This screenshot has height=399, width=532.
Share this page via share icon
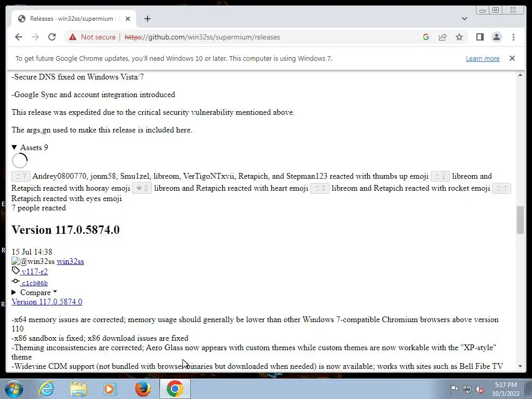[x=443, y=37]
